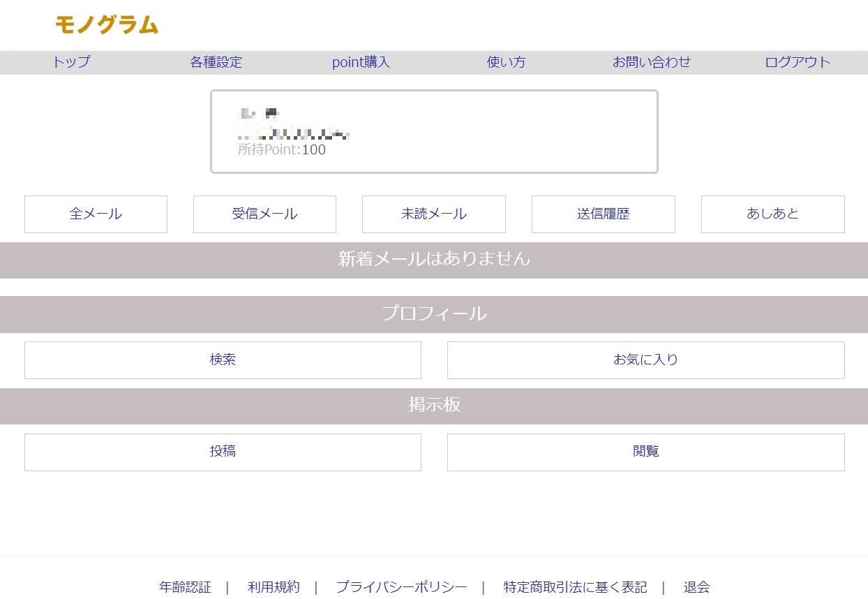Open the 利用規約 link
This screenshot has width=868, height=599.
point(274,587)
